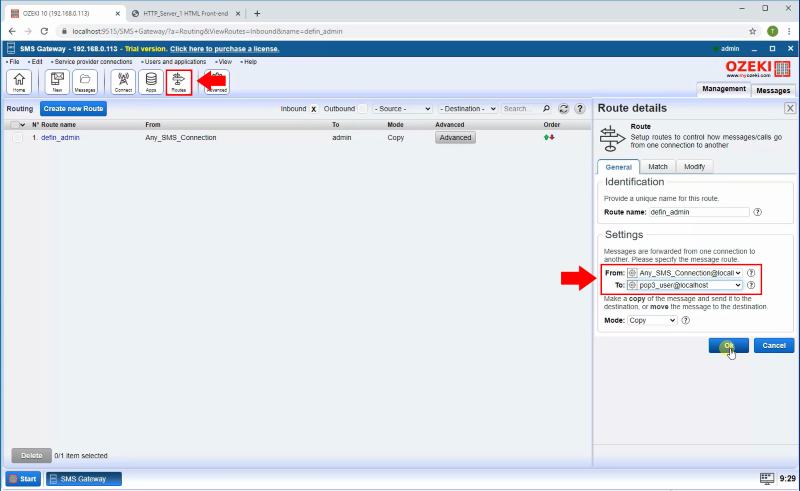Open the Mode dropdown

652,321
